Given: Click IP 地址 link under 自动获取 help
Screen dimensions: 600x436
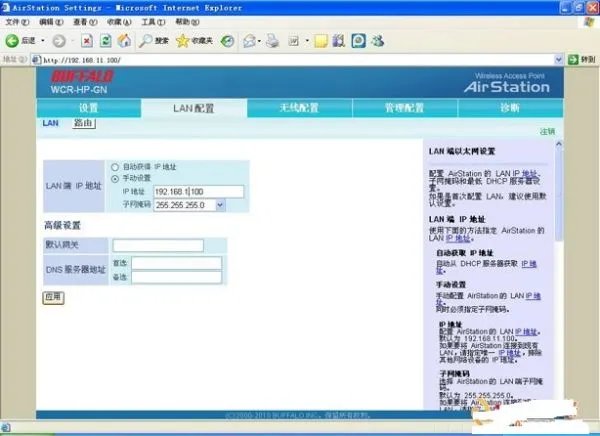Looking at the screenshot, I should coord(529,264).
